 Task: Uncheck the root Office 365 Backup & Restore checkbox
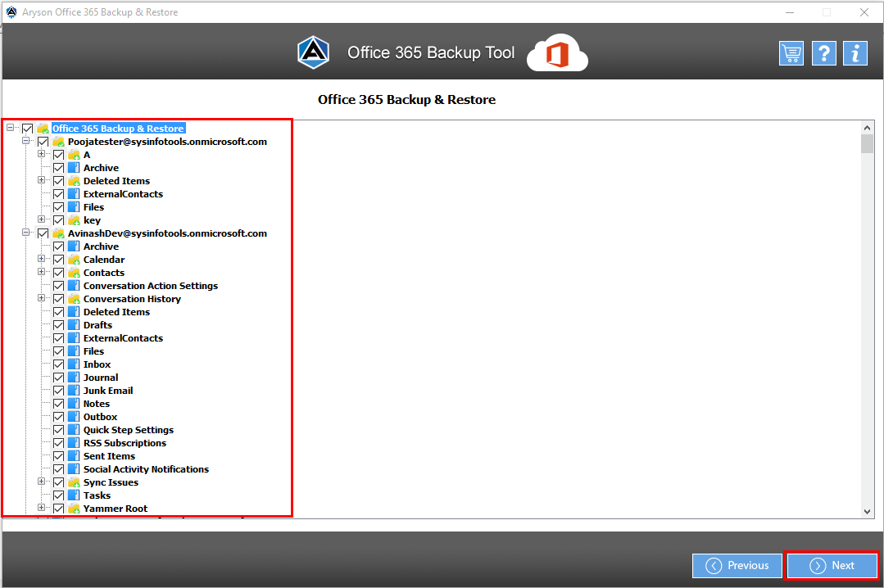[27, 129]
